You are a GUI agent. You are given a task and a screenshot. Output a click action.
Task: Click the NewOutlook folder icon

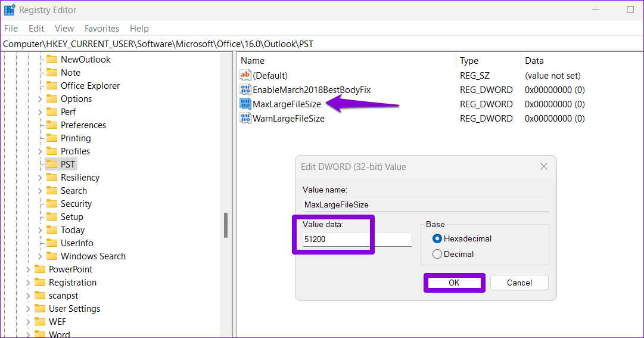(x=52, y=59)
